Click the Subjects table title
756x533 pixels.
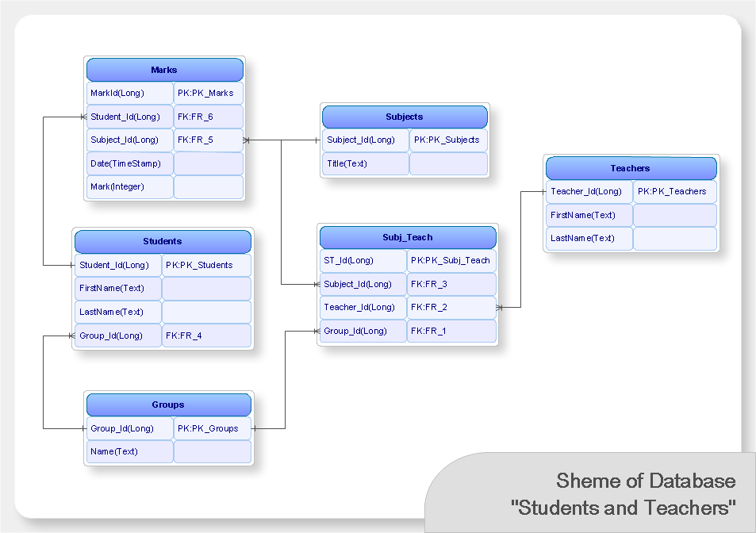(405, 117)
